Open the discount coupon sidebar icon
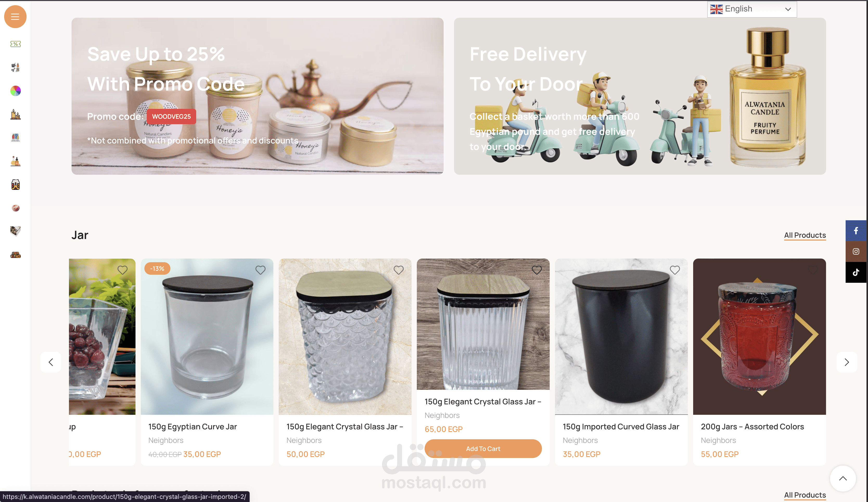 (x=16, y=44)
